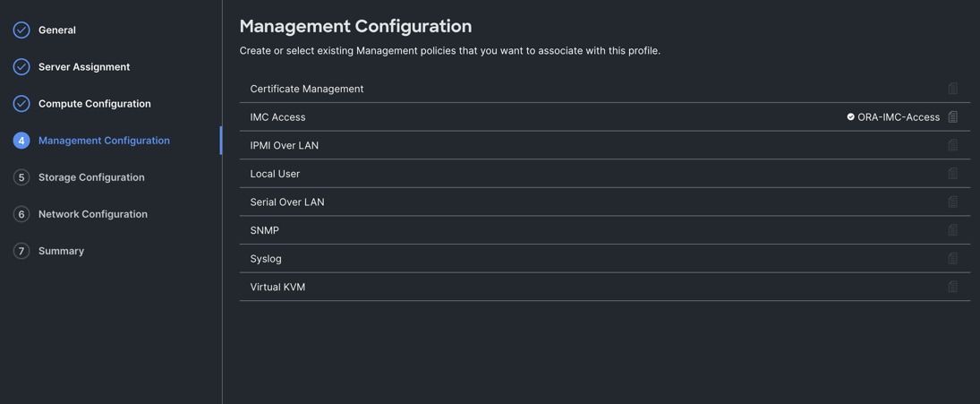Click the Virtual KVM policy label
The height and width of the screenshot is (404, 980).
tap(277, 287)
